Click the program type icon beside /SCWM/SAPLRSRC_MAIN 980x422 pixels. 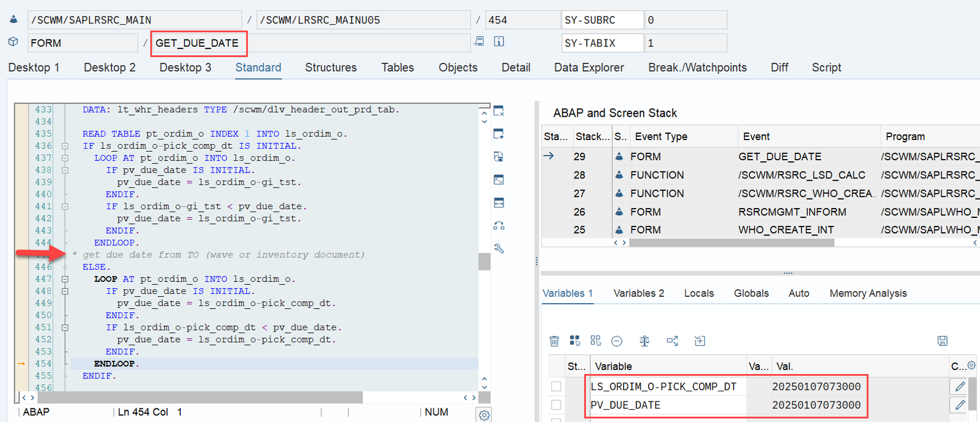click(14, 19)
